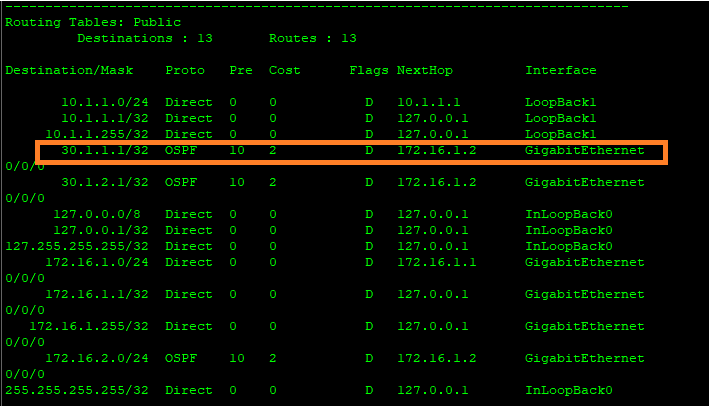The width and height of the screenshot is (709, 408).
Task: Click the 'Routing Tables: Public' heading
Action: (x=93, y=23)
